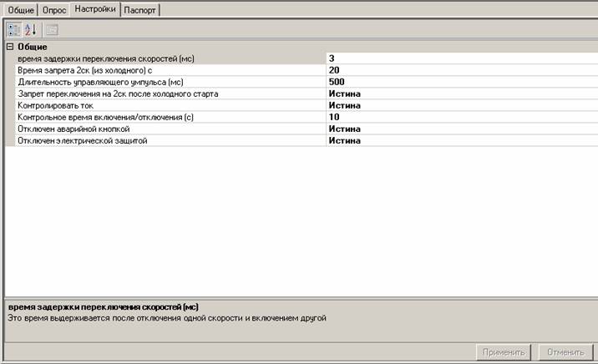Collapse the Общие category
The width and height of the screenshot is (598, 364).
point(10,47)
